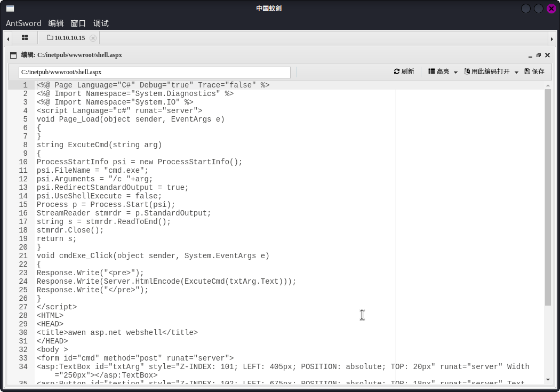Click the Import System.IO line
This screenshot has width=560, height=392.
115,102
